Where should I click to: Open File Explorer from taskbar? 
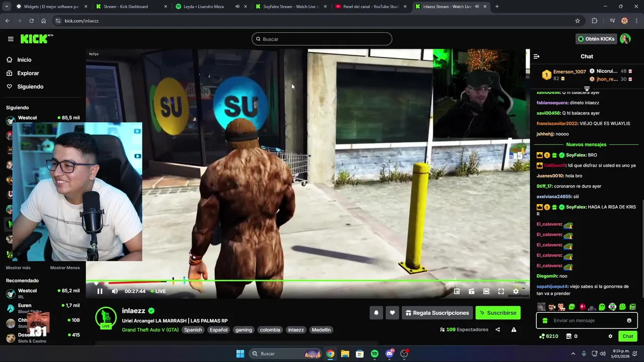coord(345,353)
